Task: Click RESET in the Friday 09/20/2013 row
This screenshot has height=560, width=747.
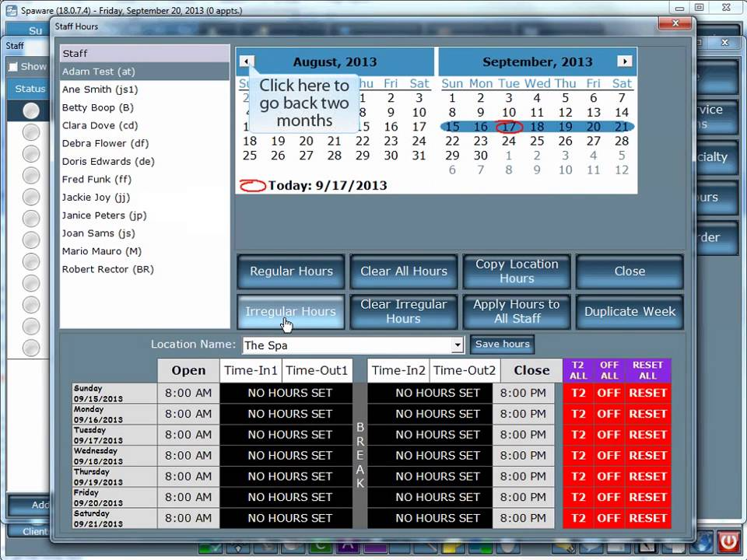Action: (647, 497)
